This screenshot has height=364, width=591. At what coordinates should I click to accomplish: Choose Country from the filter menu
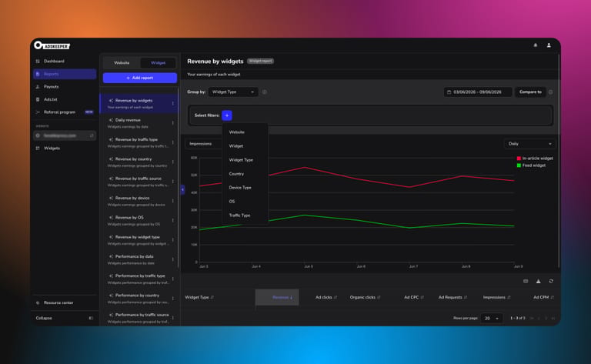(x=245, y=174)
